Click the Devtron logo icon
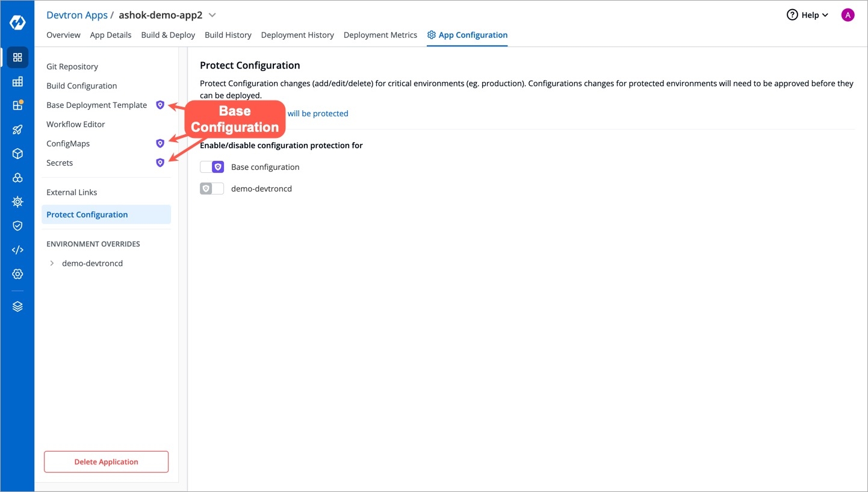 point(17,23)
